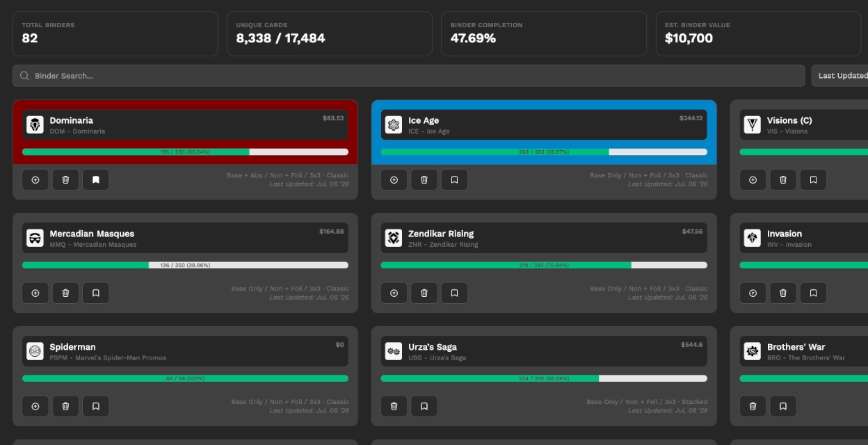Click the Urza's Saga gears set icon
This screenshot has height=445, width=868.
click(x=394, y=352)
